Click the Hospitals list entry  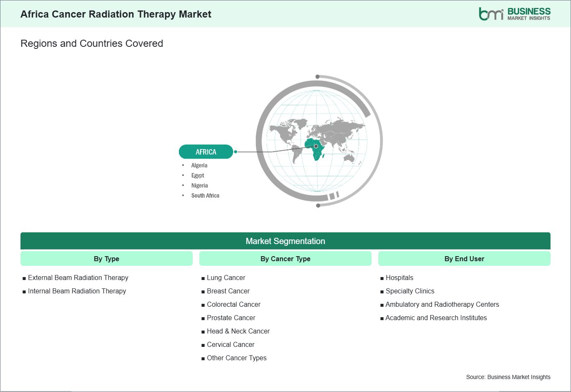tap(400, 277)
